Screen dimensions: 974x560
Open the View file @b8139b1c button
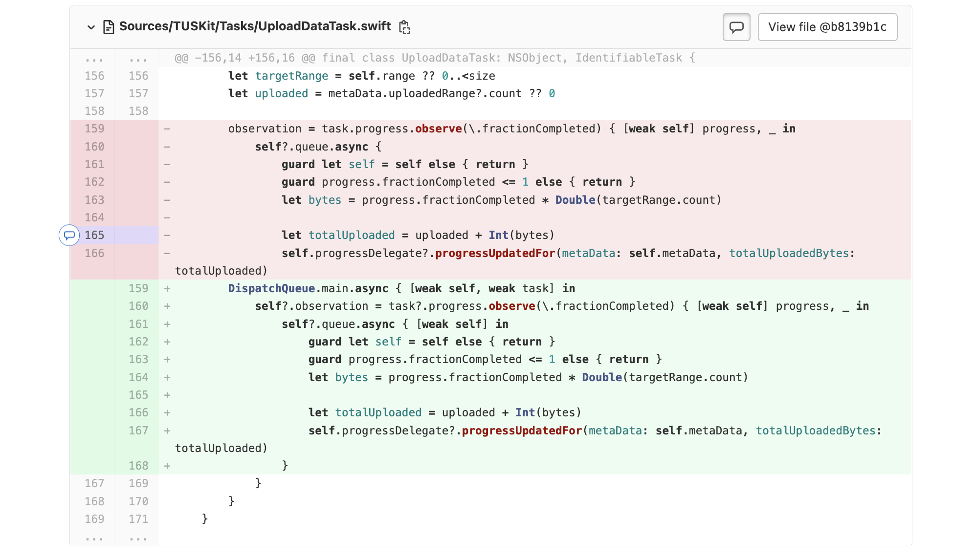[827, 27]
